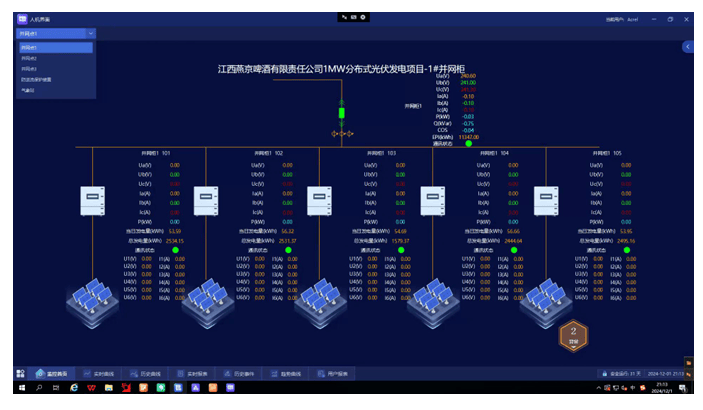703x410 pixels.
Task: Click the 2534.15 total generation value
Action: coord(175,241)
